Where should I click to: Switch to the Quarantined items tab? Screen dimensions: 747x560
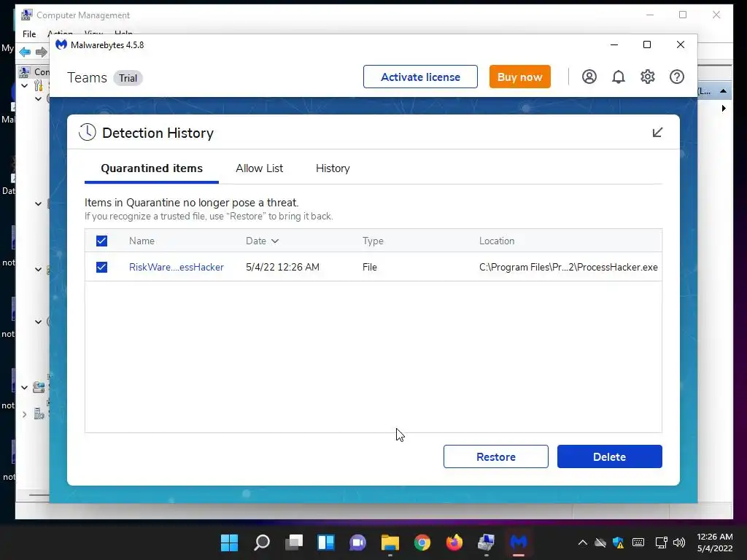(x=152, y=168)
